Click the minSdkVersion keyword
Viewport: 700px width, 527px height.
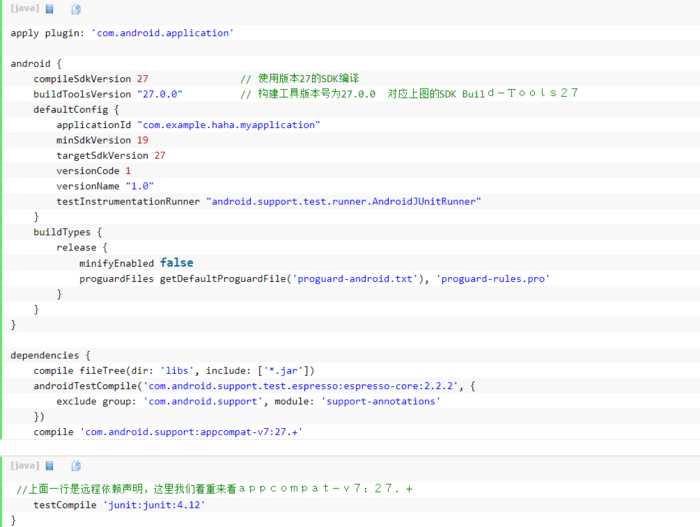tap(94, 140)
